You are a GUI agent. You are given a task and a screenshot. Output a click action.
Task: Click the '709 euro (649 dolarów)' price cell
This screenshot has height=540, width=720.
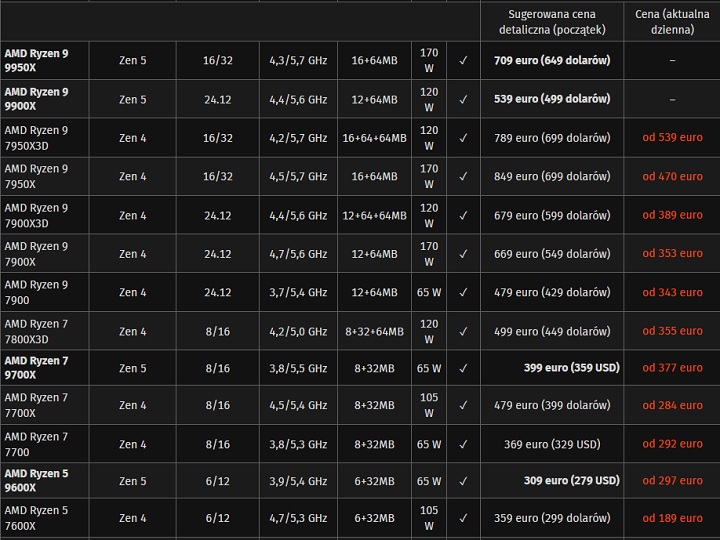pyautogui.click(x=552, y=60)
